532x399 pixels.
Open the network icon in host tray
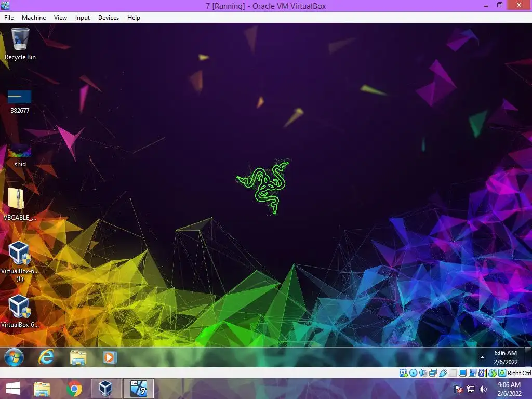(x=471, y=389)
